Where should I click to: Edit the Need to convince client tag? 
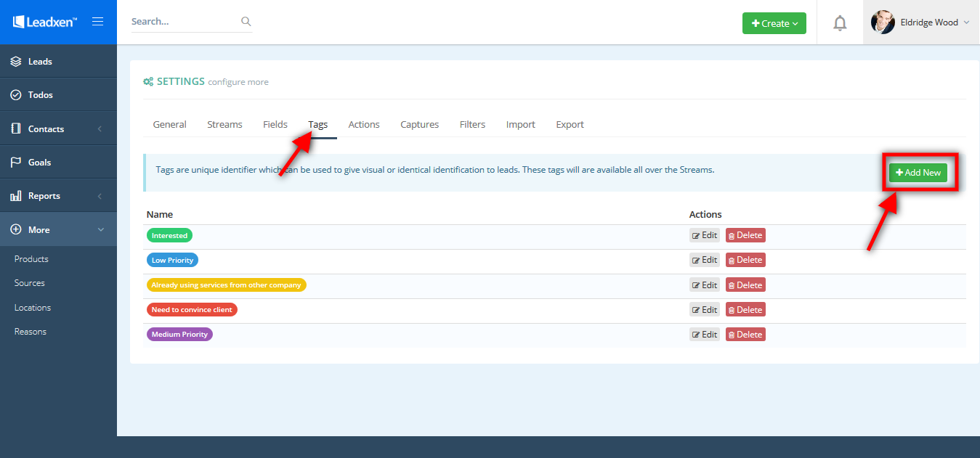tap(705, 310)
